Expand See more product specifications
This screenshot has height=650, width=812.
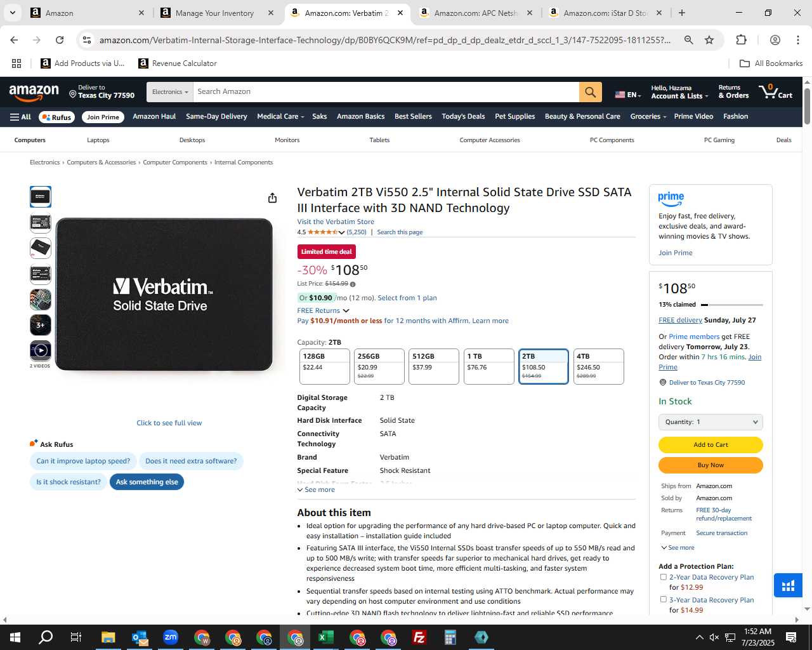(316, 489)
